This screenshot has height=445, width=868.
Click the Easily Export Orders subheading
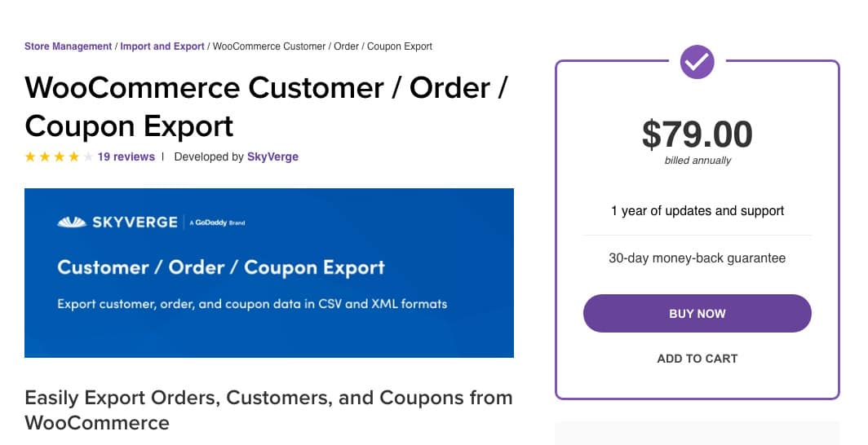268,410
